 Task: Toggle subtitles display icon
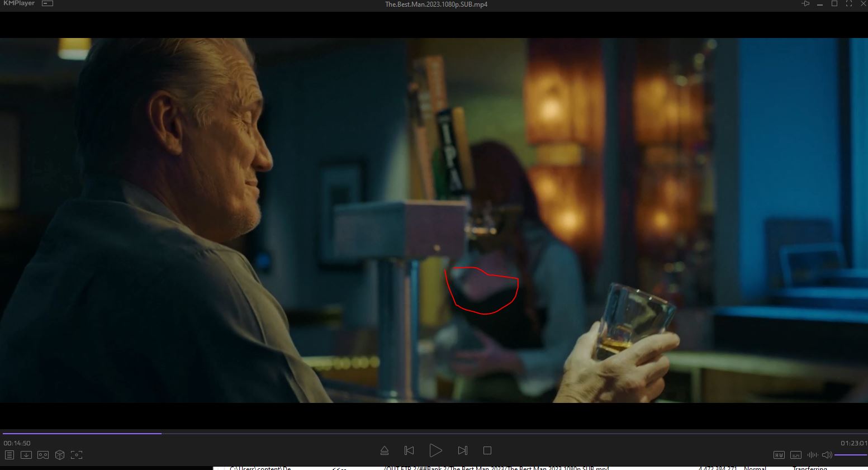[x=796, y=455]
